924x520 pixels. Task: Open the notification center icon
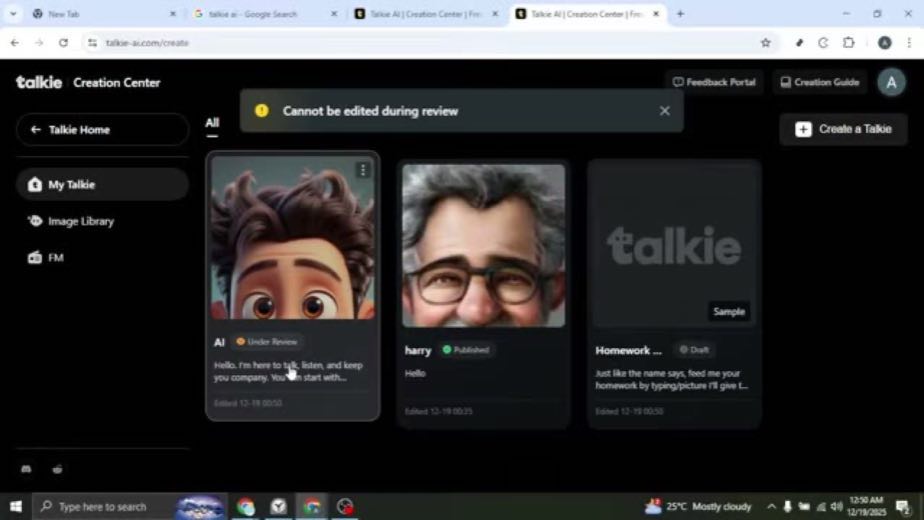[902, 506]
